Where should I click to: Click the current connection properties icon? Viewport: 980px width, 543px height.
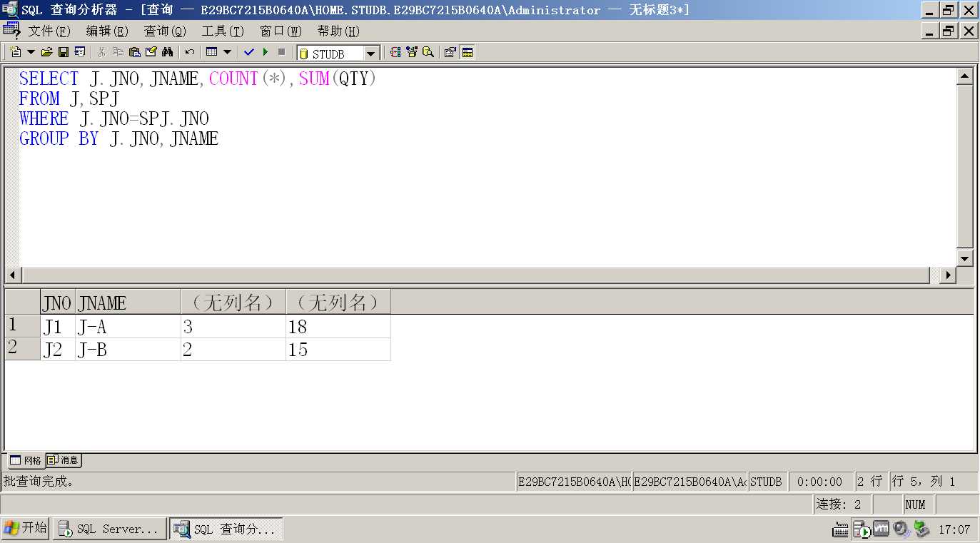pyautogui.click(x=450, y=52)
